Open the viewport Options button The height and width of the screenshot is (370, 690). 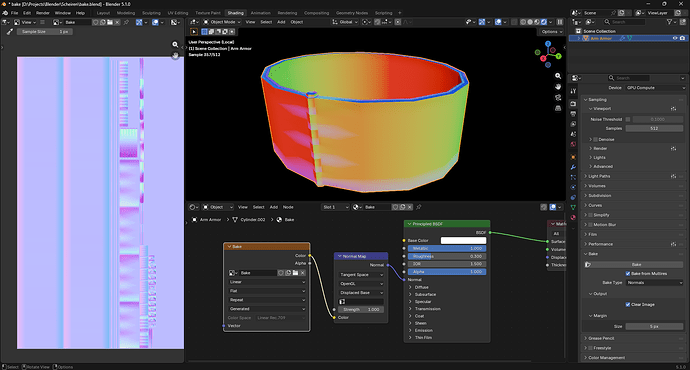551,32
